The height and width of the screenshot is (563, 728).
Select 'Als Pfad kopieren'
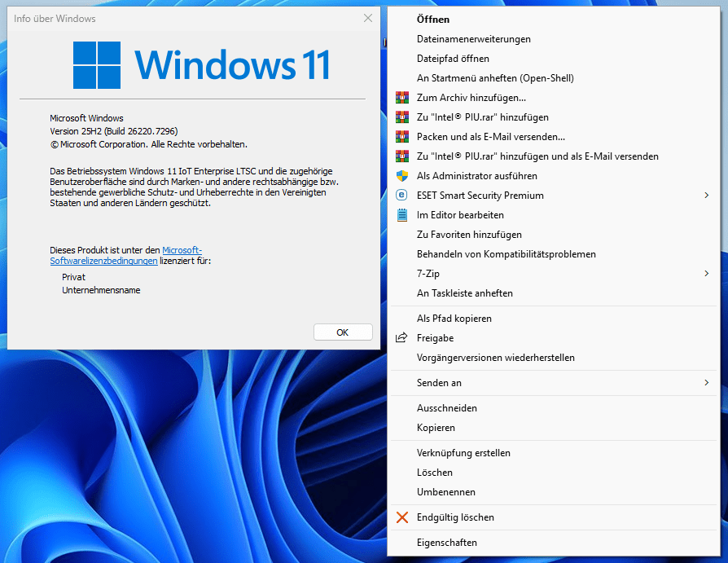[554, 319]
